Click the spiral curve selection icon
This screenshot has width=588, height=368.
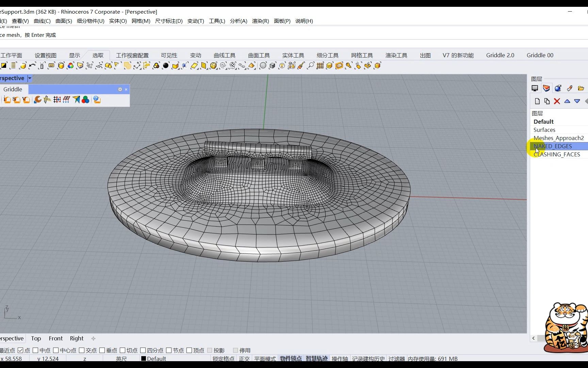(x=223, y=66)
